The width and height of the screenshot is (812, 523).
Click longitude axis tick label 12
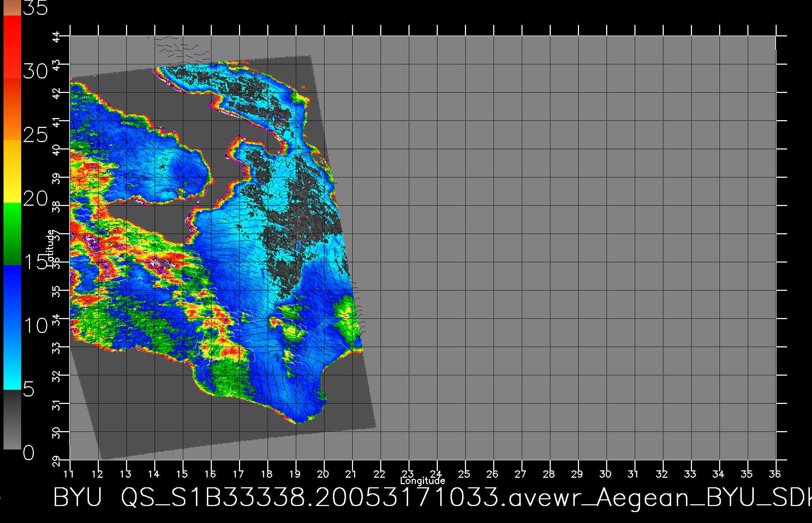tap(97, 474)
